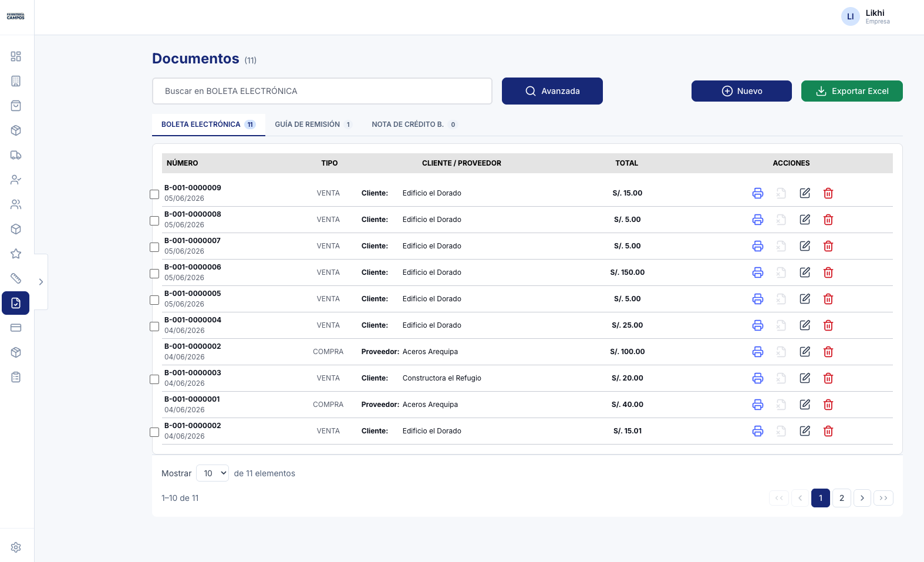
Task: Delete document B-001-0000001
Action: coord(828,405)
